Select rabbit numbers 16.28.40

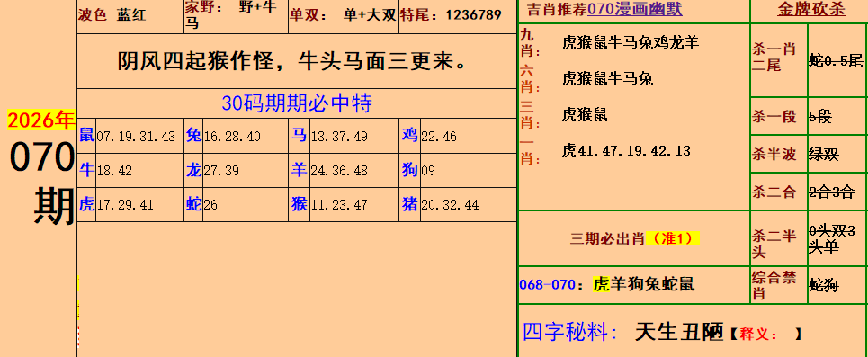(x=232, y=137)
